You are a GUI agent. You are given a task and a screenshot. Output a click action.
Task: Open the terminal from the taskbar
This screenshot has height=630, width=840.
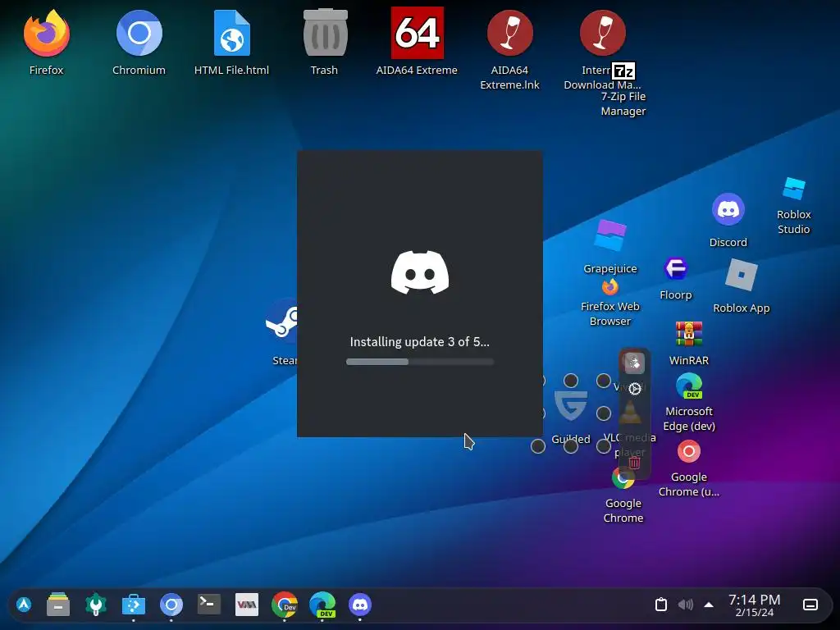(x=209, y=605)
